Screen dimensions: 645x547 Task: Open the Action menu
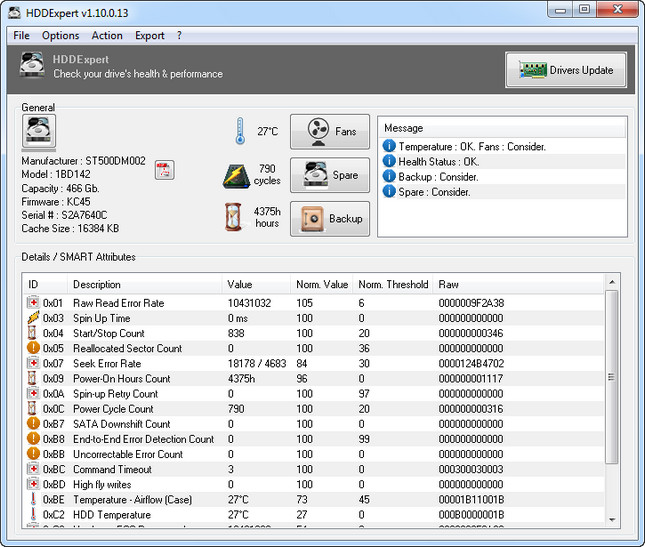(x=107, y=36)
